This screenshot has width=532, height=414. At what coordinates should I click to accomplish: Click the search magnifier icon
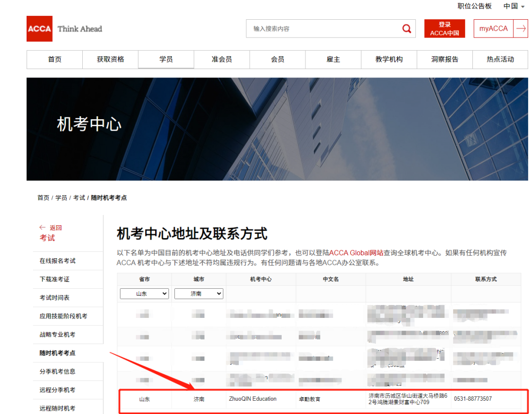[406, 29]
